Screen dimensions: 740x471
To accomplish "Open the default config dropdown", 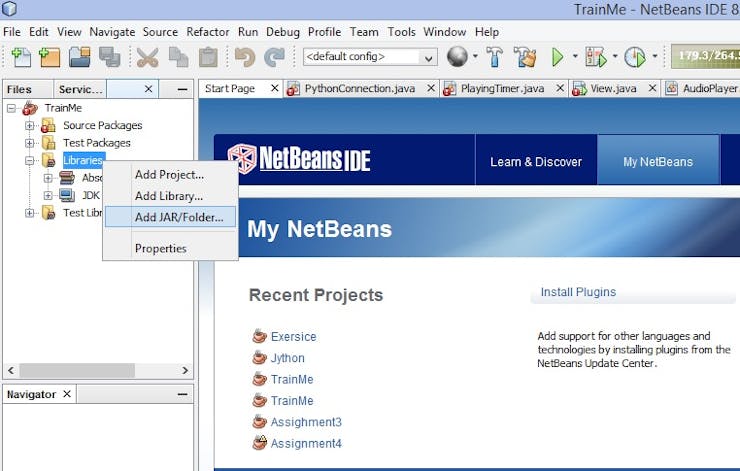I will (428, 57).
